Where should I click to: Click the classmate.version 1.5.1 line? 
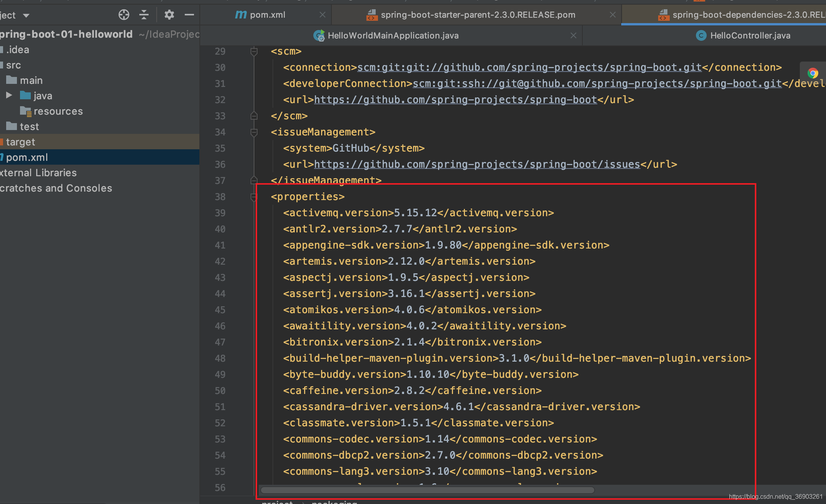pyautogui.click(x=418, y=423)
